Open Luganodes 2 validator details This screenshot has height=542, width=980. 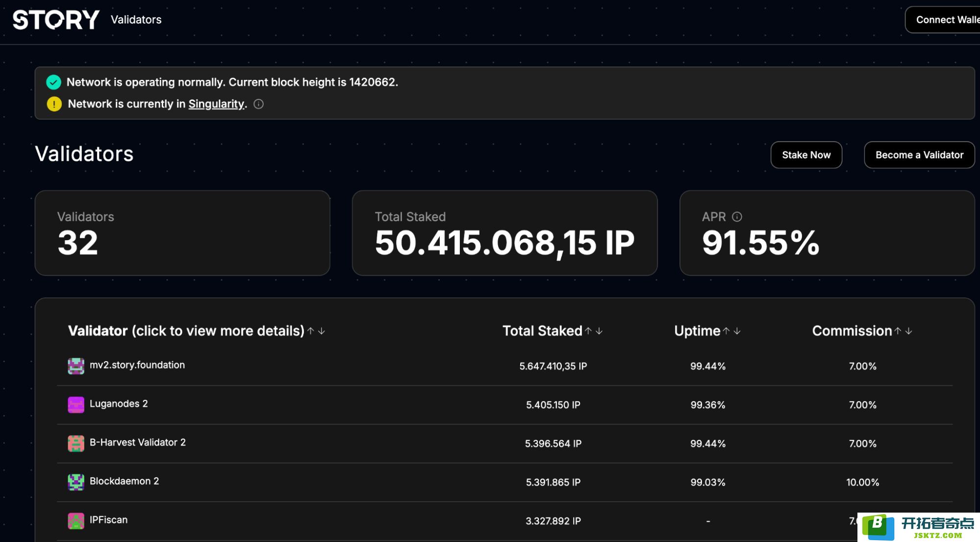(119, 404)
